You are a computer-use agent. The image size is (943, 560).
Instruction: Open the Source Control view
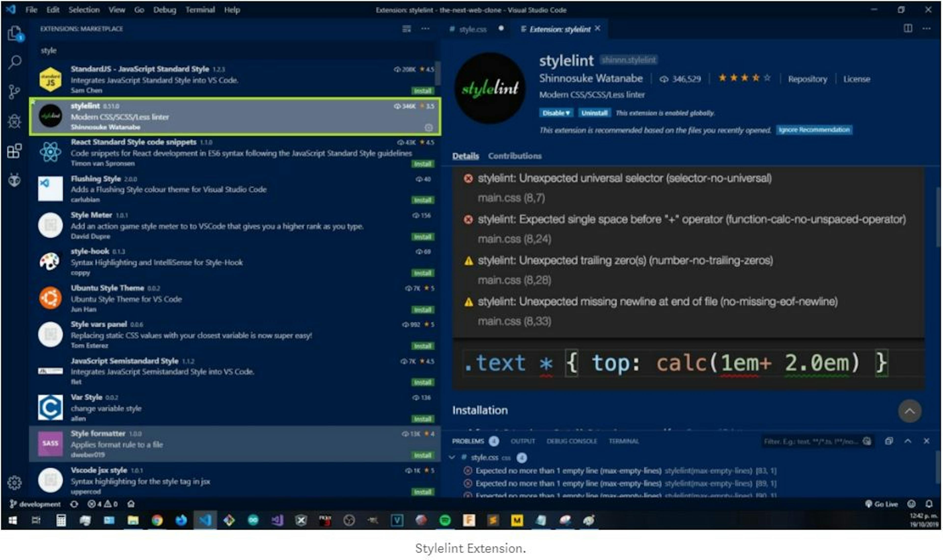tap(14, 92)
